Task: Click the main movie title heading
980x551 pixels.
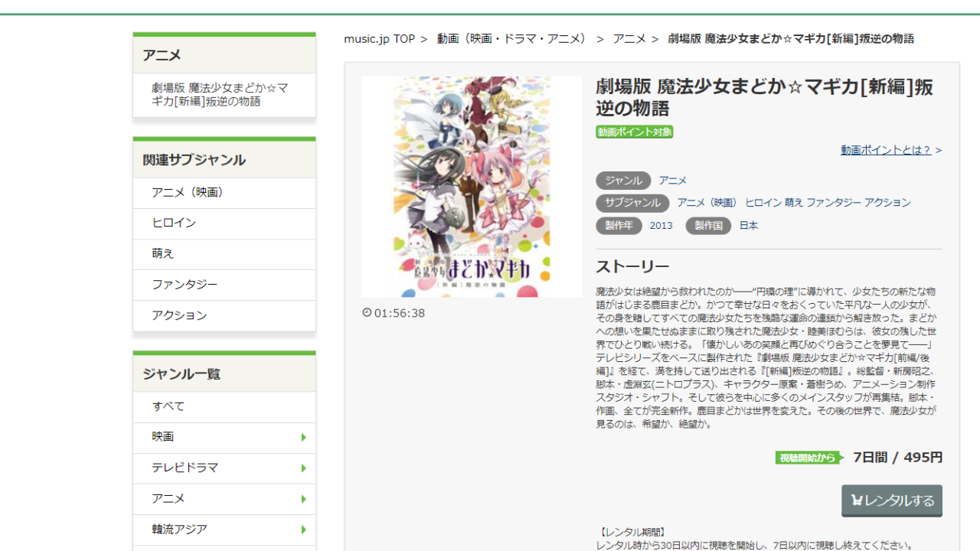Action: coord(764,97)
